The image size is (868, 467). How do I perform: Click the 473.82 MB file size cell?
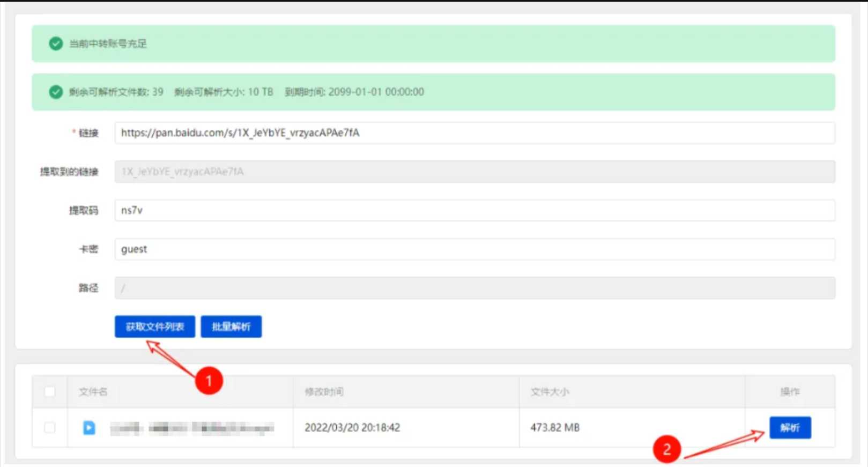pos(555,427)
